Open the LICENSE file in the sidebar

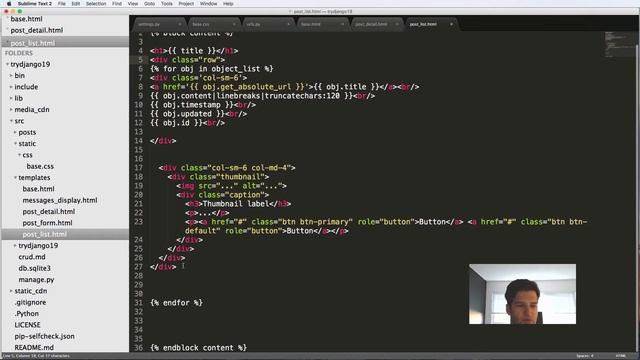[x=27, y=325]
